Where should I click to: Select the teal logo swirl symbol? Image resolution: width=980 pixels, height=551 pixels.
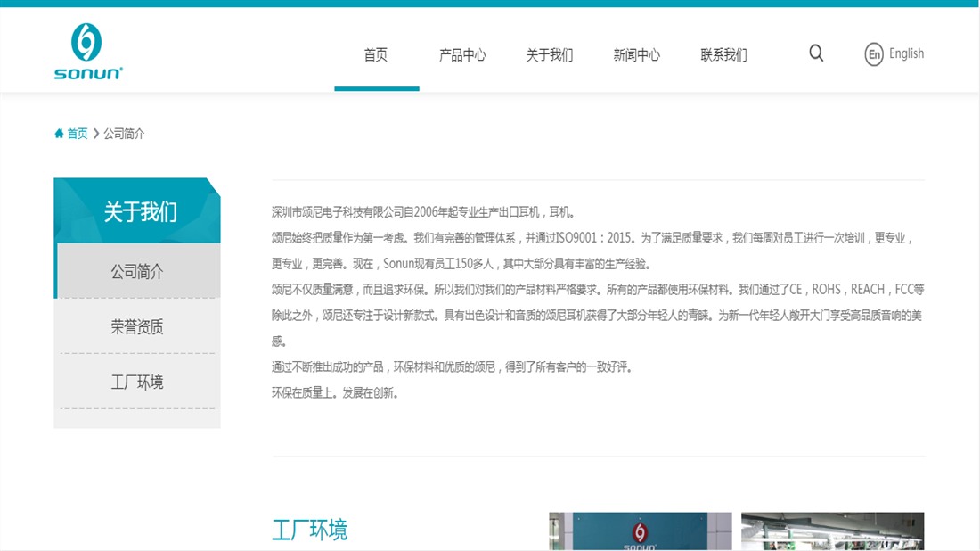[85, 39]
